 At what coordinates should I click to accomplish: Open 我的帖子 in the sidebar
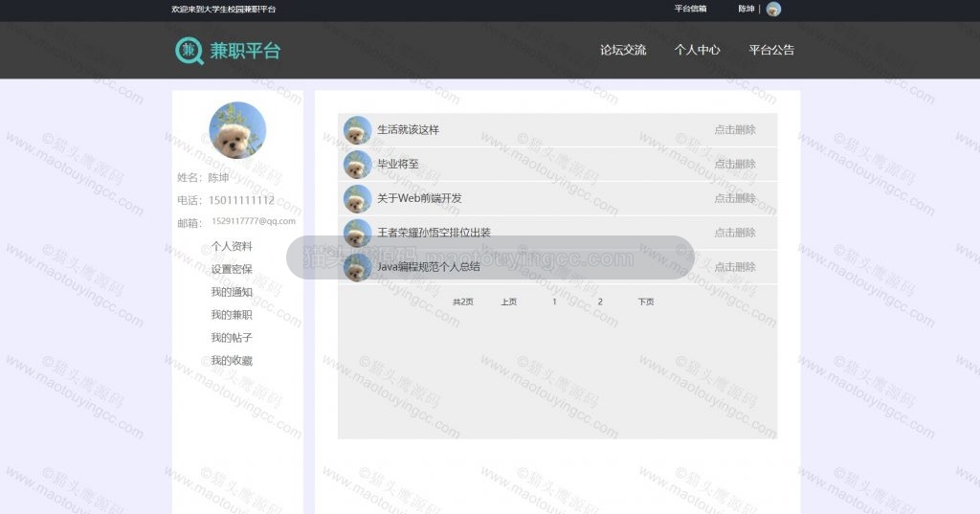click(232, 338)
